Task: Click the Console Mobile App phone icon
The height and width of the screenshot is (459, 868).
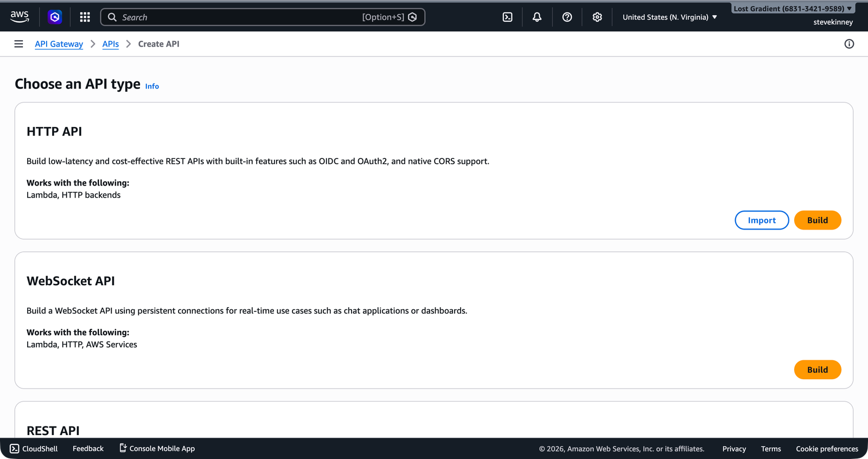Action: [123, 448]
